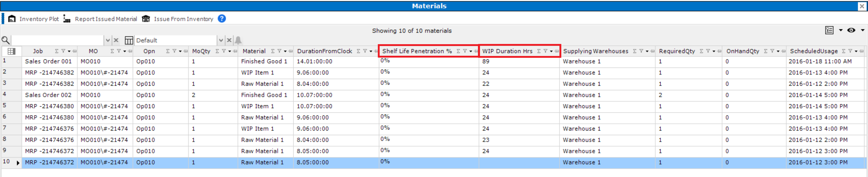The width and height of the screenshot is (868, 177).
Task: Click the bell notification icon
Action: 238,40
